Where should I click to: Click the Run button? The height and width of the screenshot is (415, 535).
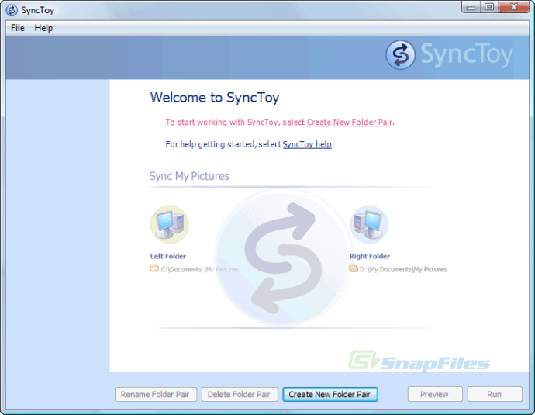pyautogui.click(x=495, y=394)
